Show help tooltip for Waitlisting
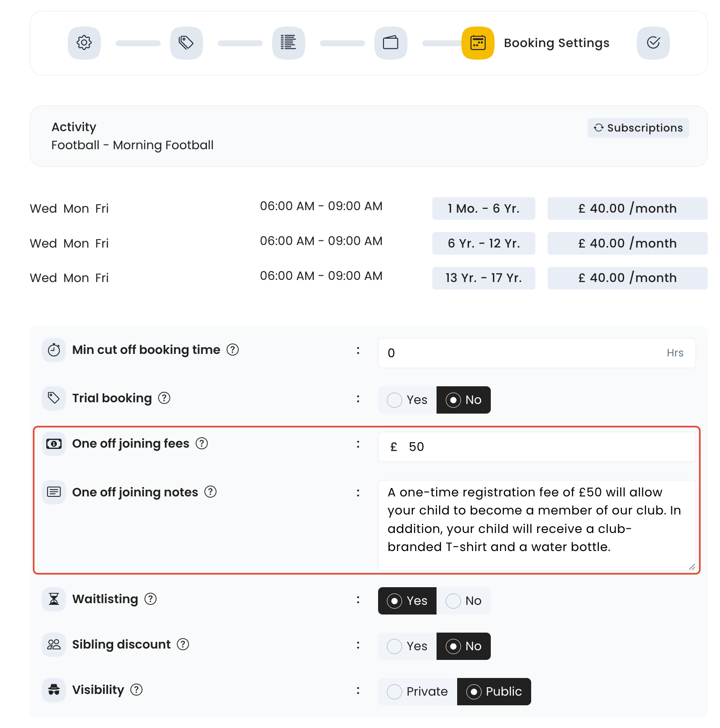This screenshot has height=728, width=720. click(x=151, y=599)
